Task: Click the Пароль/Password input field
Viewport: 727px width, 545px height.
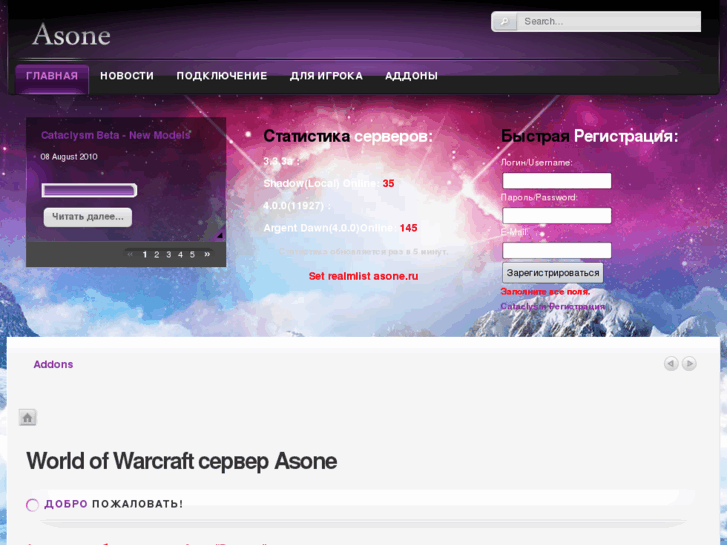Action: (557, 216)
